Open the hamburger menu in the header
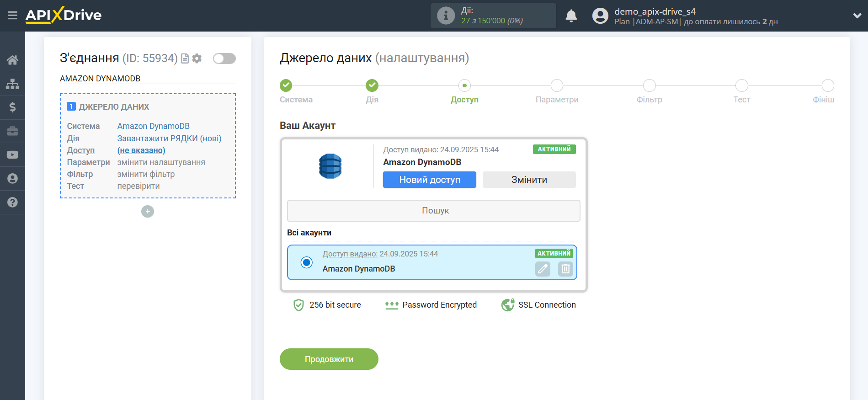The height and width of the screenshot is (400, 868). (12, 16)
